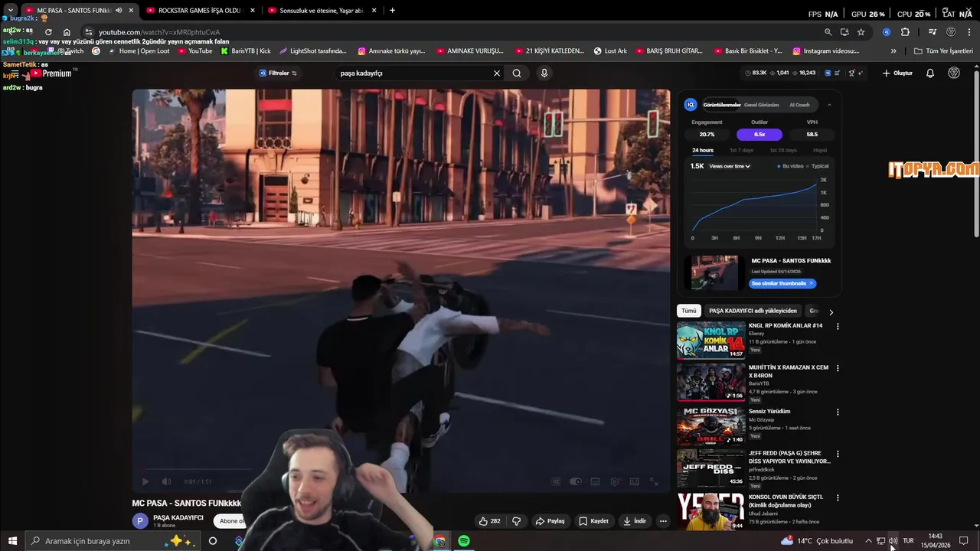Open subtitles in the video player
This screenshot has height=551, width=980.
point(595,481)
